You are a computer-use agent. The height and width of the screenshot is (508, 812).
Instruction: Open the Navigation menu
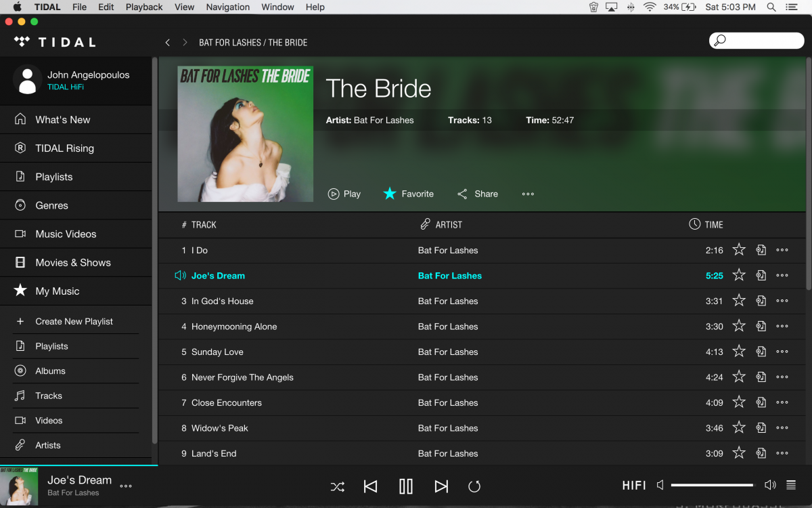click(228, 7)
